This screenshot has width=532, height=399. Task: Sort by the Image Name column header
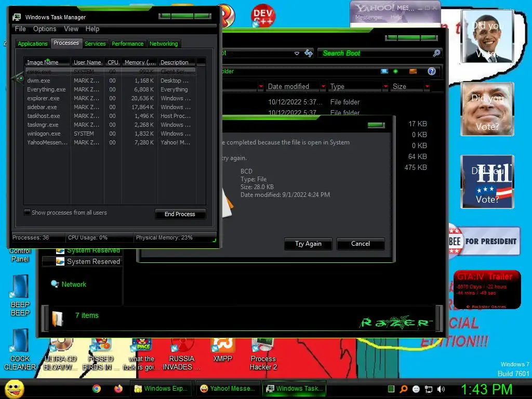coord(47,62)
